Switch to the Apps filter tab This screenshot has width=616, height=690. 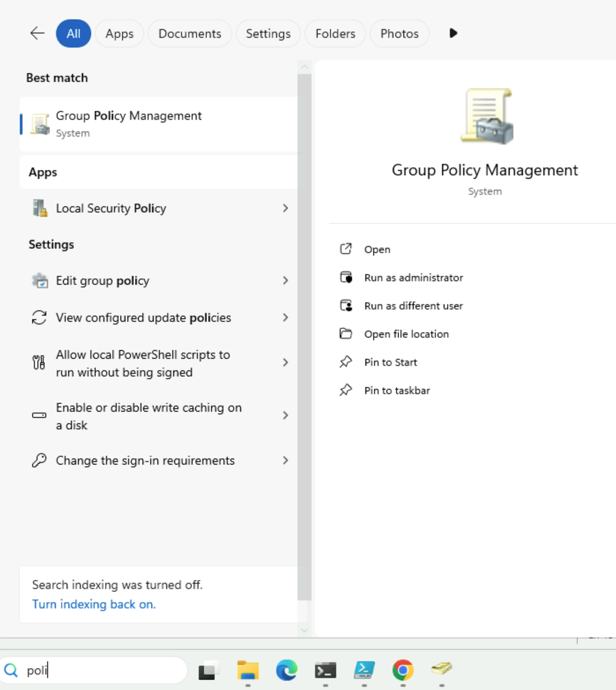(119, 34)
